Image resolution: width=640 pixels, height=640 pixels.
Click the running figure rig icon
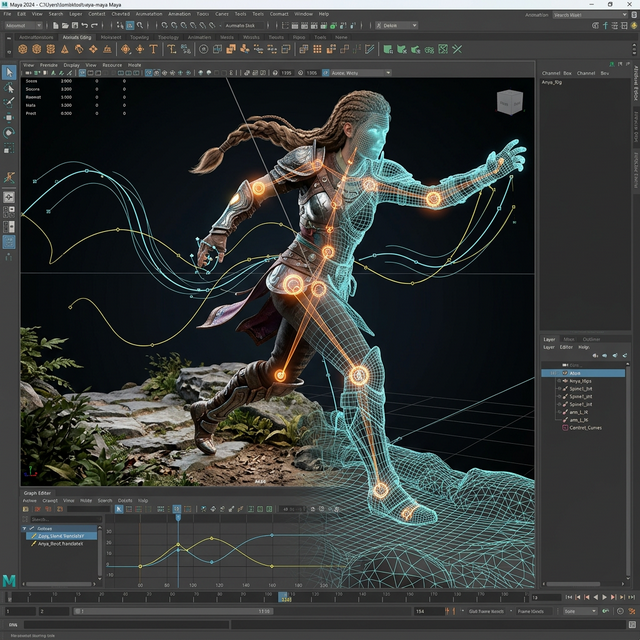point(9,177)
